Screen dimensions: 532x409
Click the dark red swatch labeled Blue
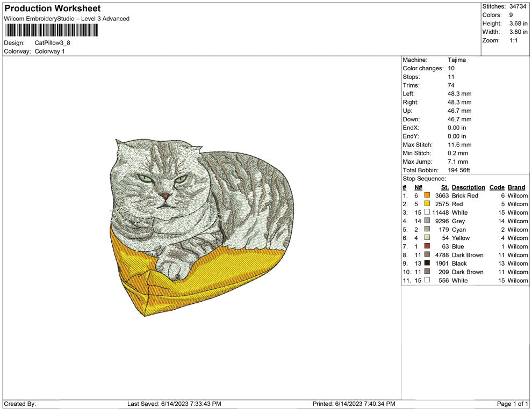(427, 247)
